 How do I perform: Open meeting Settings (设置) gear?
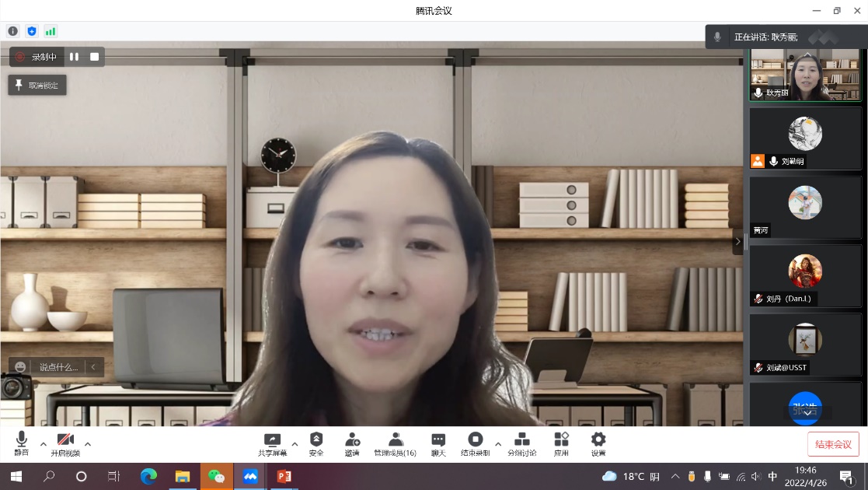click(x=598, y=444)
